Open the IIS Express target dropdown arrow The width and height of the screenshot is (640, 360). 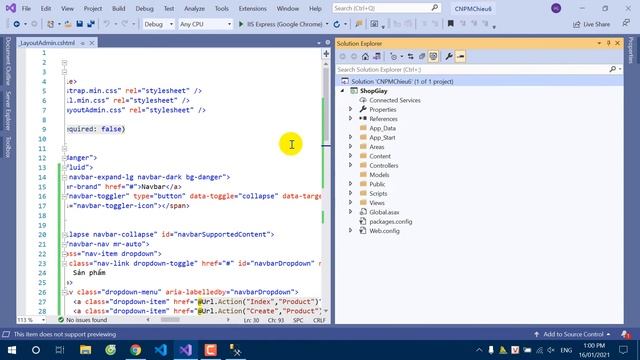pos(327,24)
